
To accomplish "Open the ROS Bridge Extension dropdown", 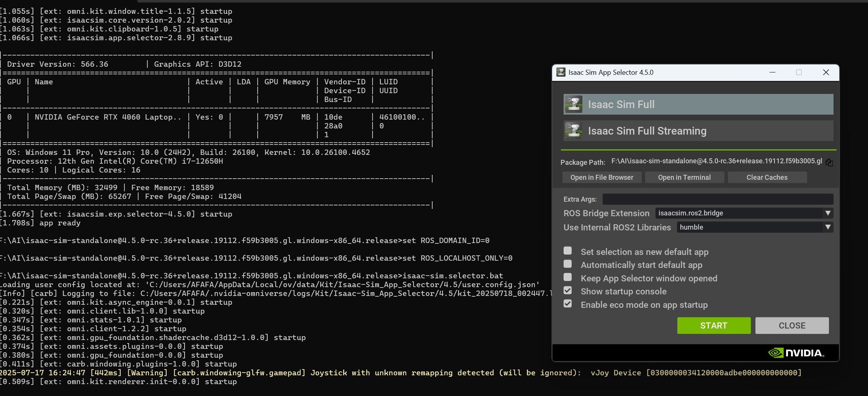I will pos(744,213).
